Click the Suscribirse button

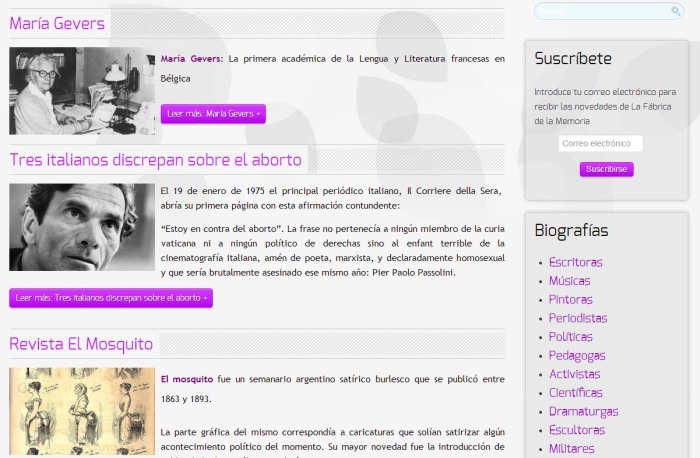(606, 169)
